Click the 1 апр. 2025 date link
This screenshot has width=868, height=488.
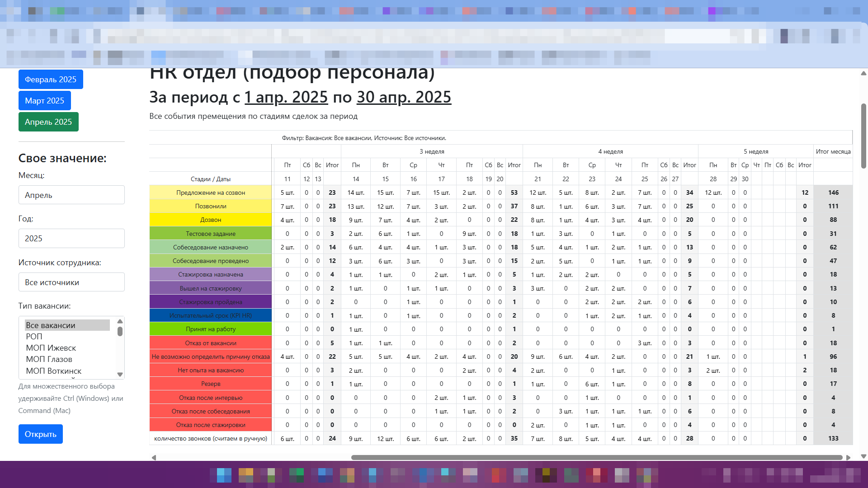pos(286,97)
